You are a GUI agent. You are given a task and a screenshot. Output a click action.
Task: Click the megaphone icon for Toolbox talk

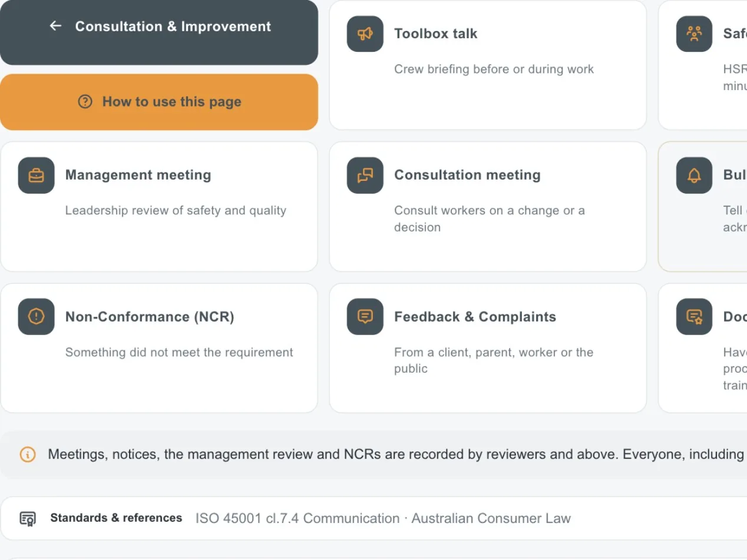(x=365, y=34)
